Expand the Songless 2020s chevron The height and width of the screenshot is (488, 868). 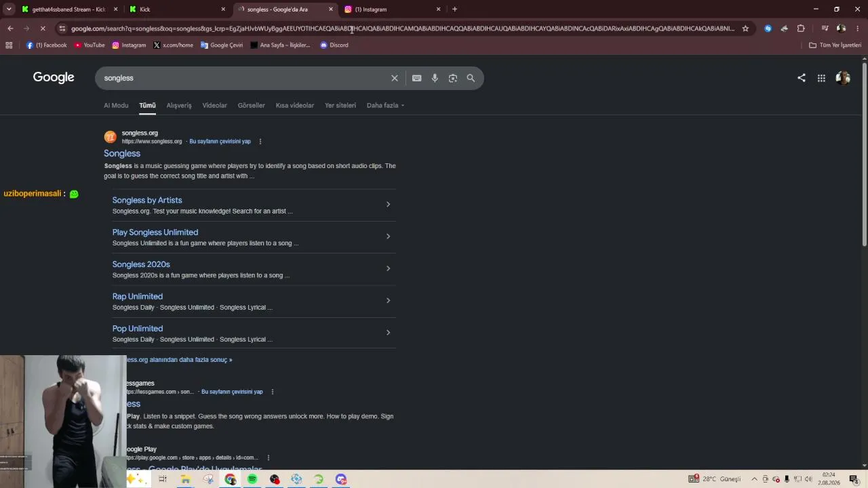(x=388, y=268)
